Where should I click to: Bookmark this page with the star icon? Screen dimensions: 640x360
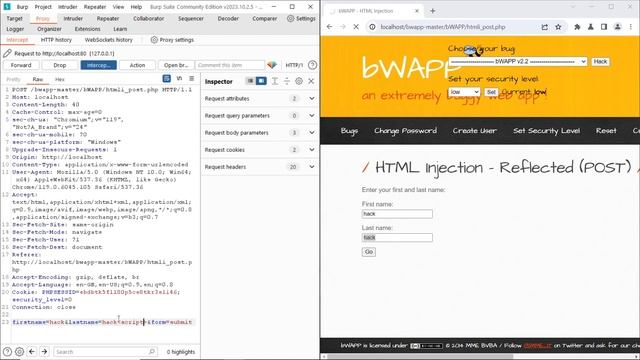tap(558, 27)
